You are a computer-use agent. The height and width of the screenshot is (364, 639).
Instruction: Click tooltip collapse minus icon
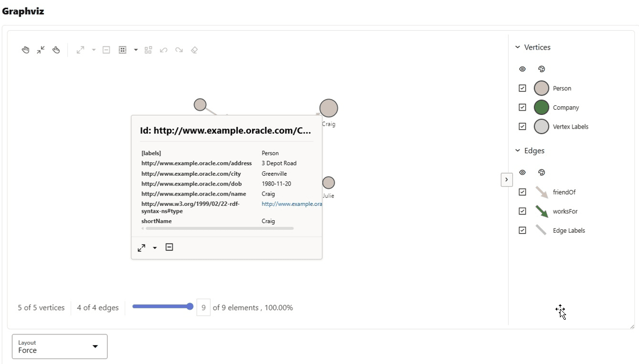(x=170, y=247)
